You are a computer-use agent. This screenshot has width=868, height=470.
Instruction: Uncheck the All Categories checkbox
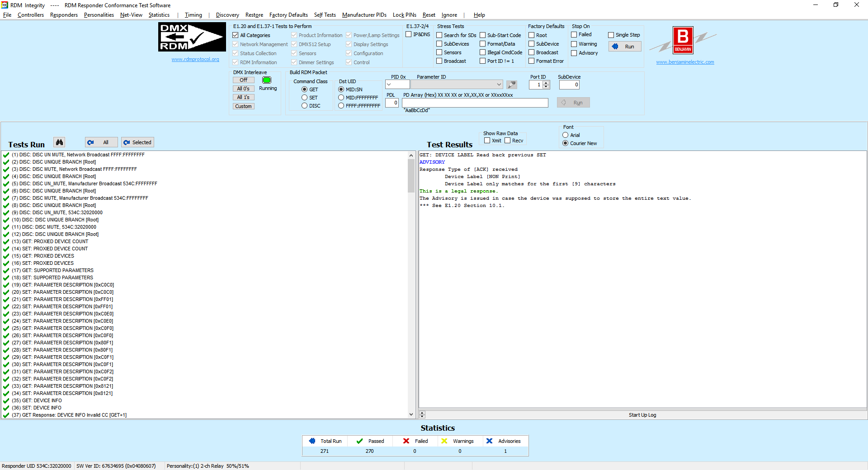pos(236,35)
